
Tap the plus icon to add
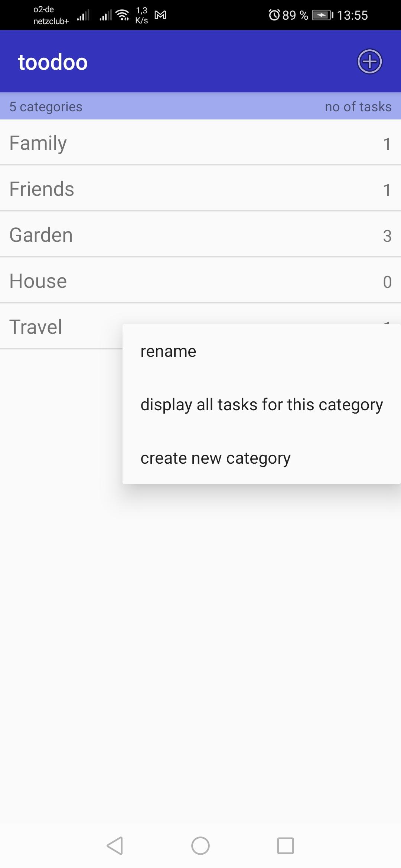[x=369, y=62]
